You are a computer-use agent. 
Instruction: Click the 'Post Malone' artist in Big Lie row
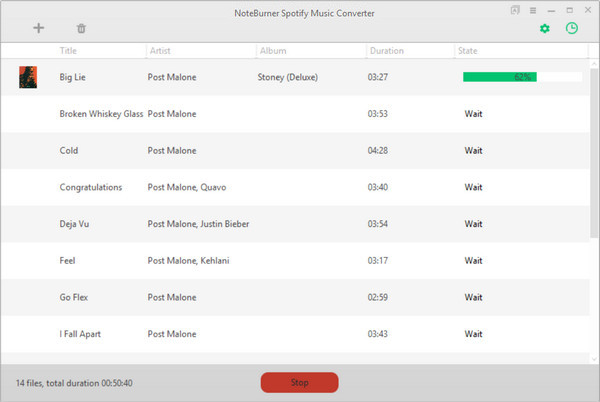(x=172, y=77)
